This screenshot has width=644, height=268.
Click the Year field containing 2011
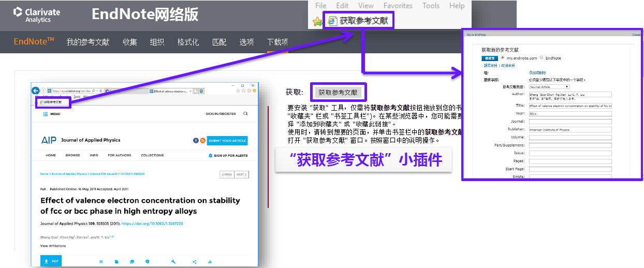570,113
